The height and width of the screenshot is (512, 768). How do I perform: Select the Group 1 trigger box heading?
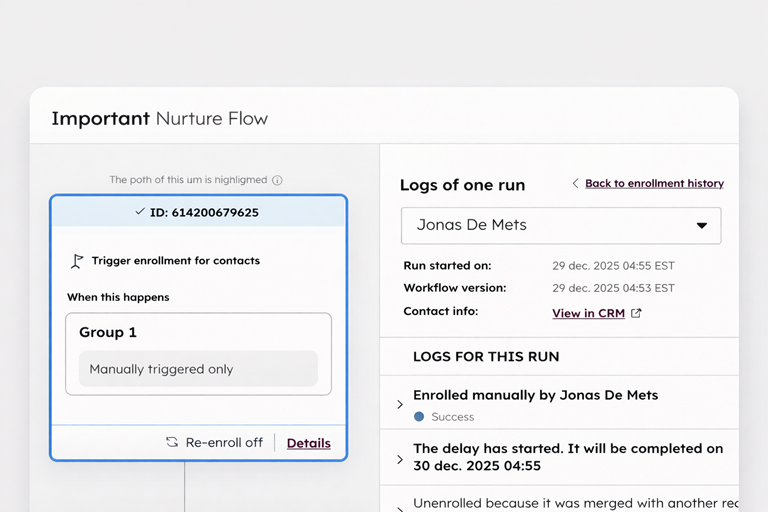(x=108, y=332)
